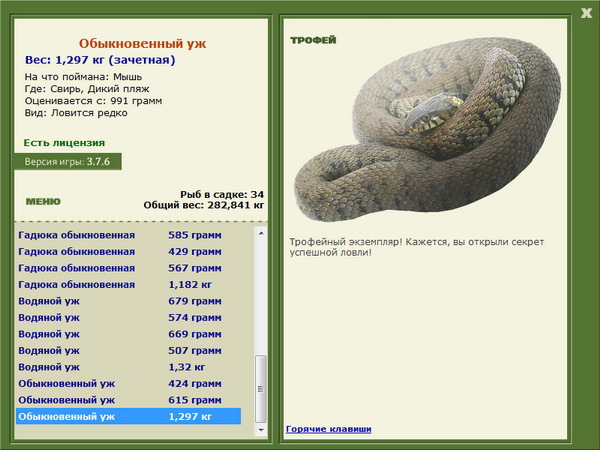
Task: Click the Есть лицензия label
Action: (64, 143)
